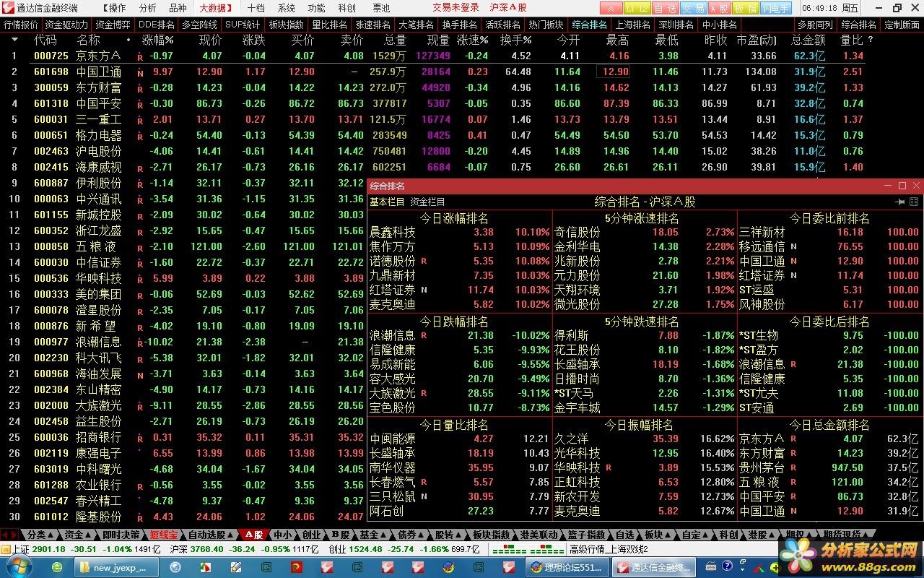924x578 pixels.
Task: Sort by the 总金额 column header
Action: point(808,40)
